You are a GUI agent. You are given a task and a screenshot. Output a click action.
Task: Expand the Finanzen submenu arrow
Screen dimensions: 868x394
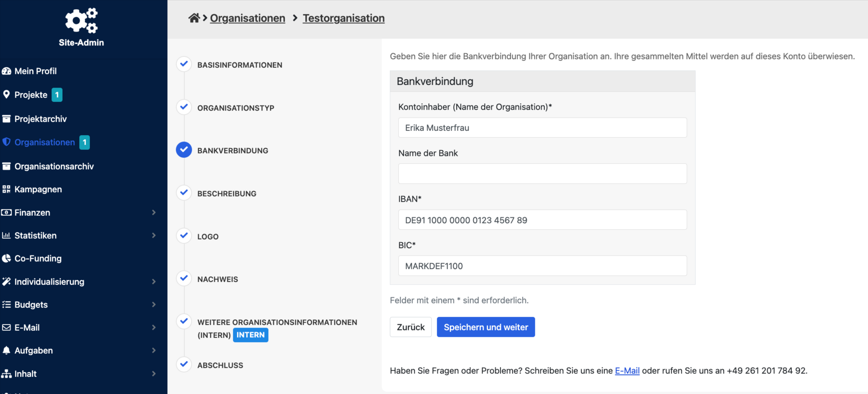coord(154,212)
